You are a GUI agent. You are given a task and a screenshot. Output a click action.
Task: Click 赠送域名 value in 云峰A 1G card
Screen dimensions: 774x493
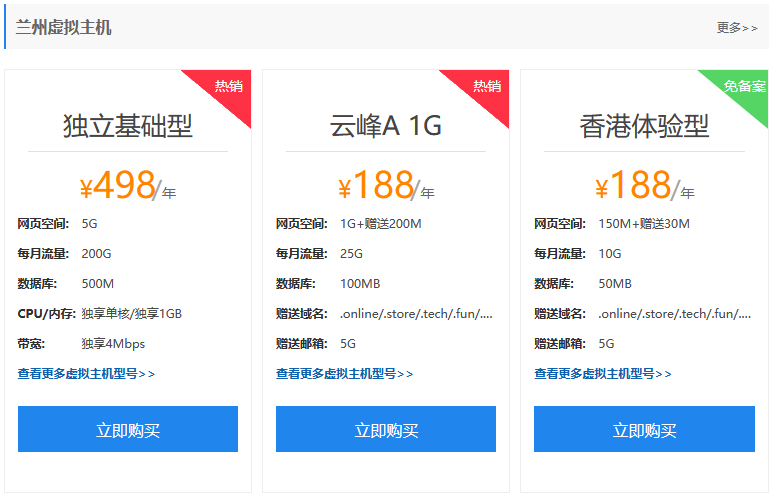[416, 314]
